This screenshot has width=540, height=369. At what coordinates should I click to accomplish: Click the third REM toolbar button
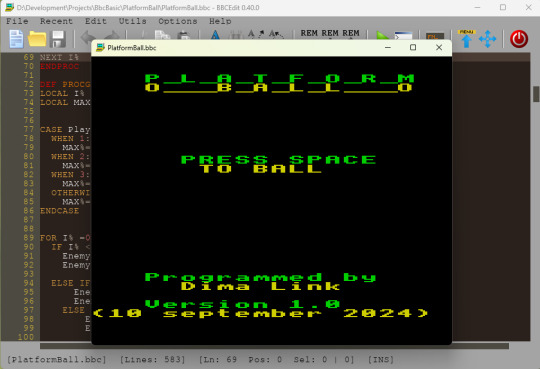tap(351, 33)
